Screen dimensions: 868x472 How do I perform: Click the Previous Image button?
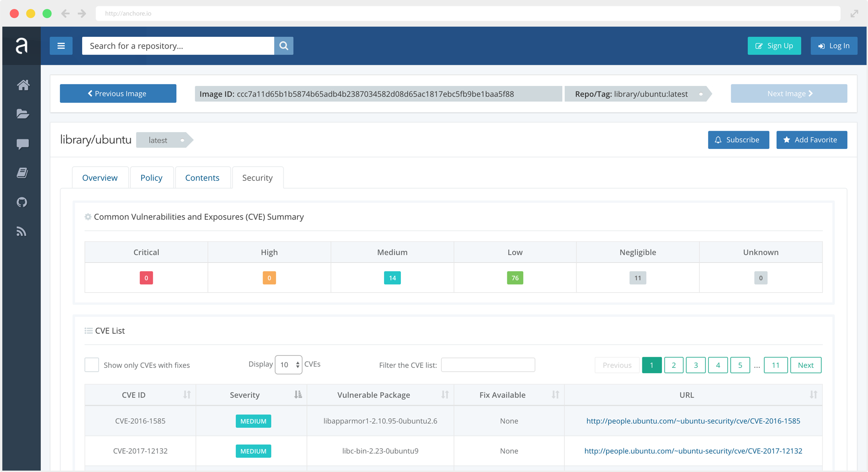pos(118,93)
